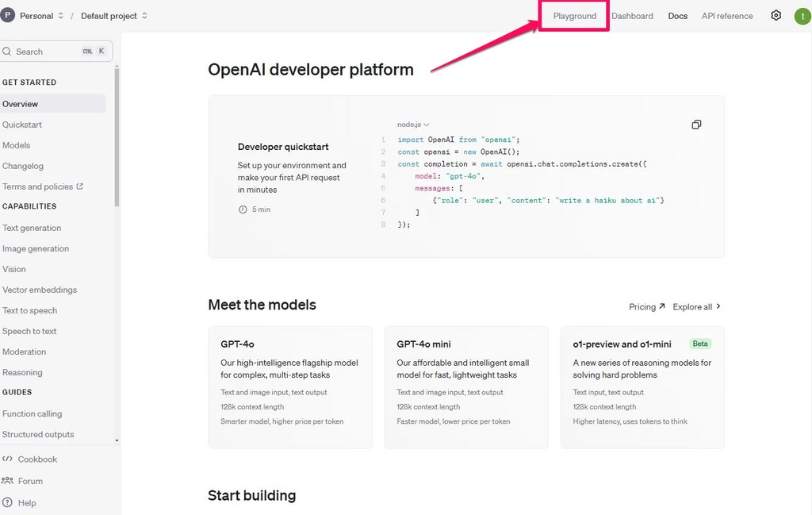Open the settings gear icon

(x=776, y=16)
